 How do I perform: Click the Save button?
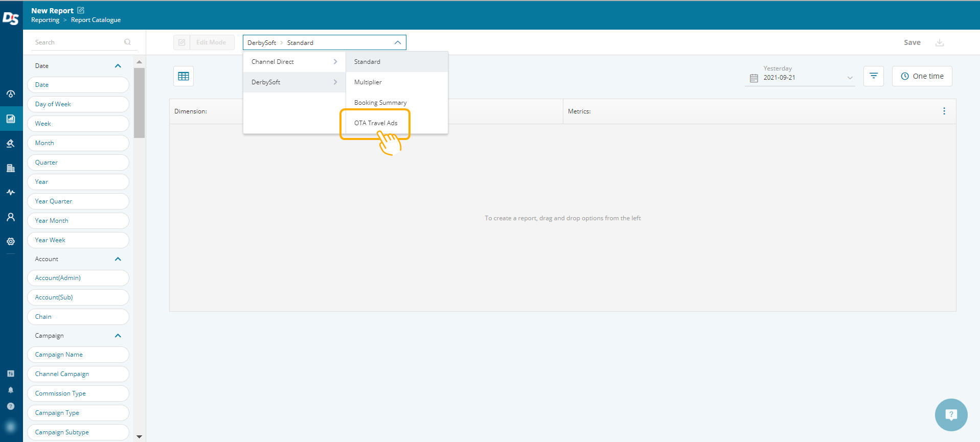click(x=912, y=42)
